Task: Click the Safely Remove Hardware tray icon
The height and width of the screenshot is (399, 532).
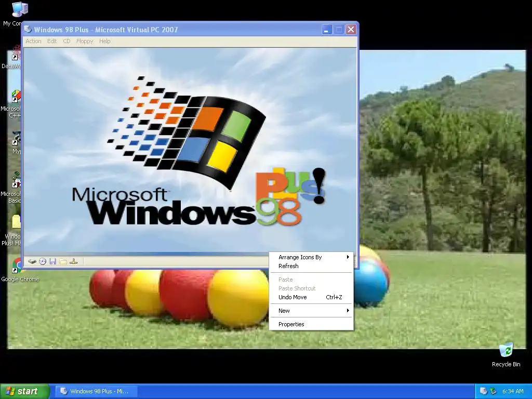Action: click(x=494, y=391)
